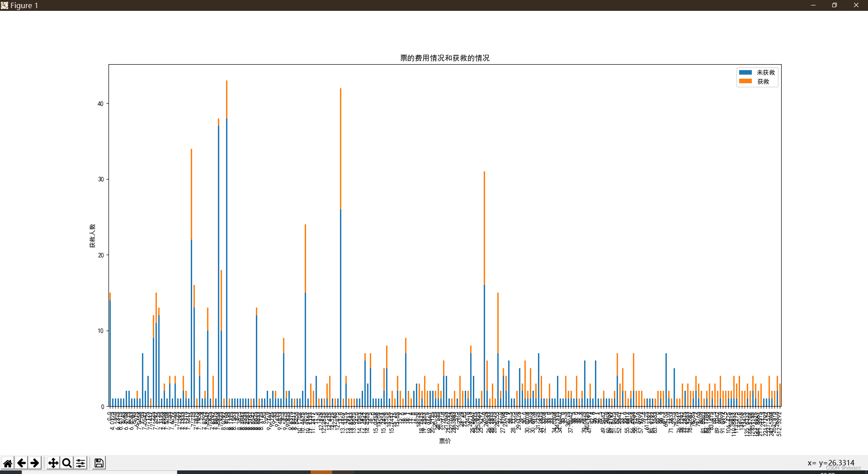
Task: Click the chart title 票的费用情况和获救的情况
Action: click(x=445, y=58)
